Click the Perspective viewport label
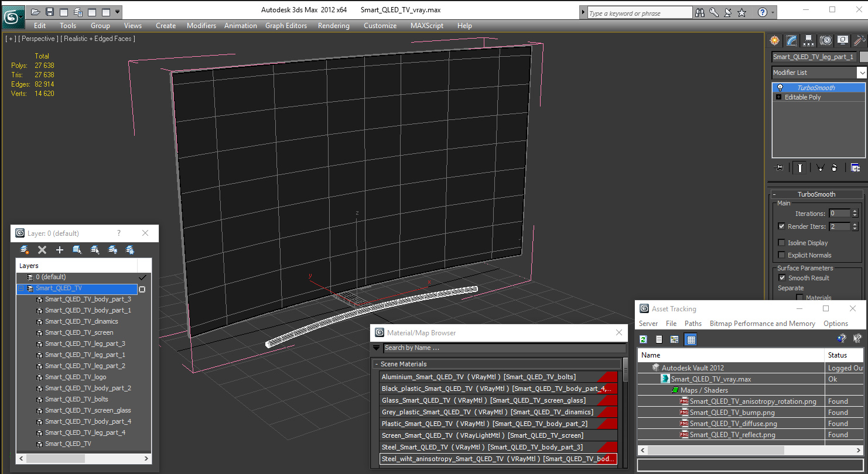Screen dimensions: 868x474 38,39
